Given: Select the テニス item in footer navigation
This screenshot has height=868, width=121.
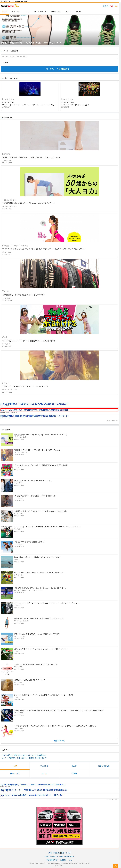Looking at the screenshot, I should pos(44,773).
